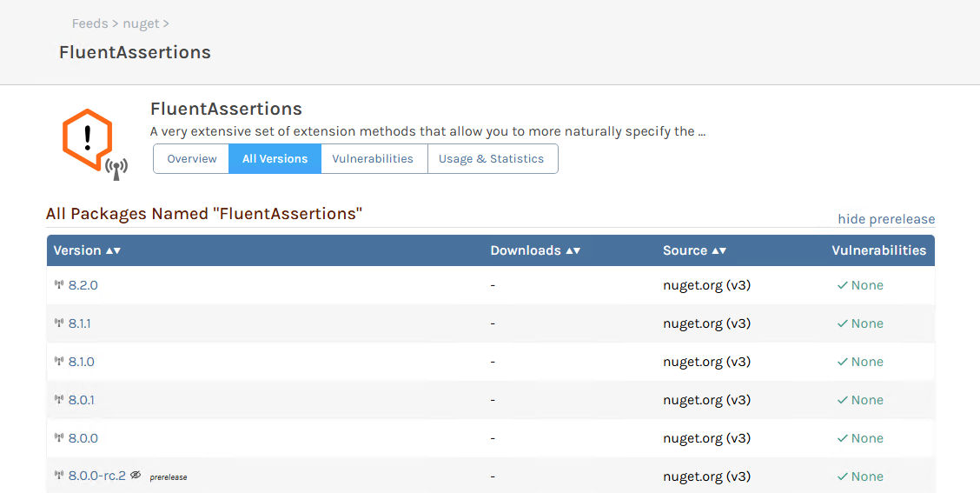Click the remote antenna icon beside 8.0.0-rc.2
Viewport: 980px width, 493px height.
(59, 476)
